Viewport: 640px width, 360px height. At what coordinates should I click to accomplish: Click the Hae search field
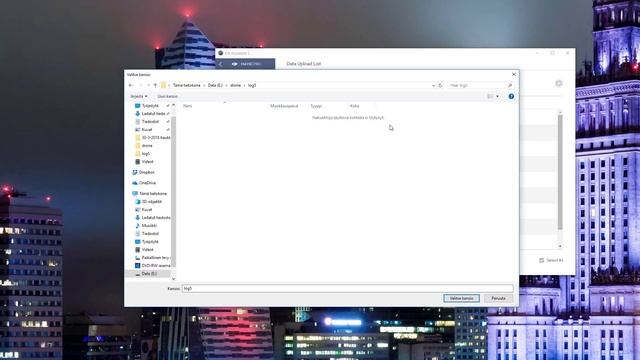point(477,85)
